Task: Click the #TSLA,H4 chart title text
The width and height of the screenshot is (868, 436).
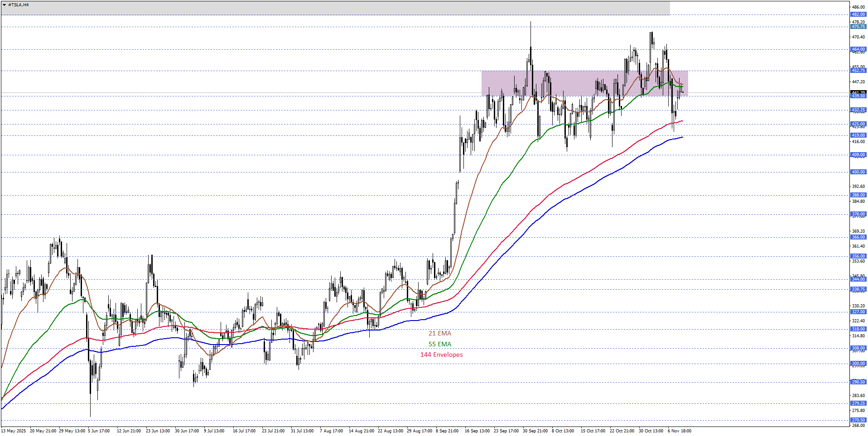Action: point(19,5)
